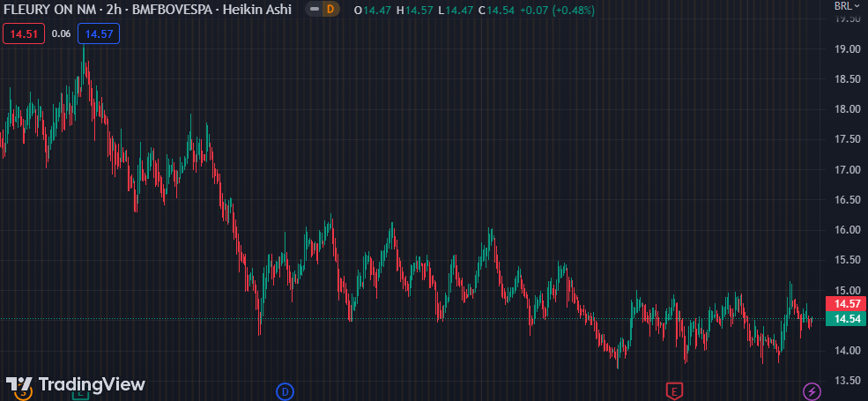
Task: Click the close value C14.54
Action: click(x=497, y=10)
